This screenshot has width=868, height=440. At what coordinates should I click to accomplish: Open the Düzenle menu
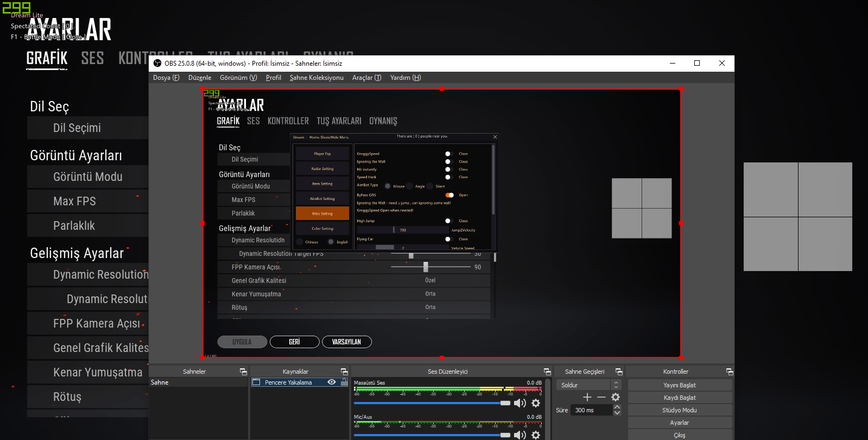(x=200, y=78)
